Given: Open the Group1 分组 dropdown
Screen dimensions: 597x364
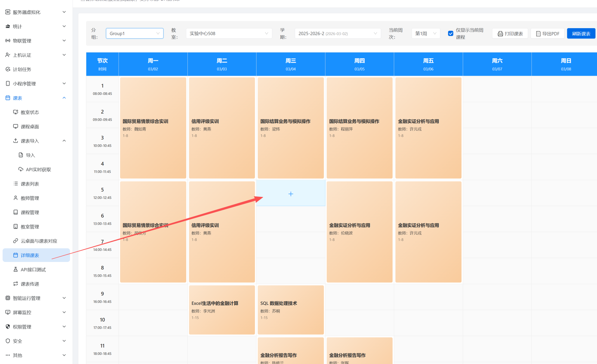Looking at the screenshot, I should [x=135, y=33].
